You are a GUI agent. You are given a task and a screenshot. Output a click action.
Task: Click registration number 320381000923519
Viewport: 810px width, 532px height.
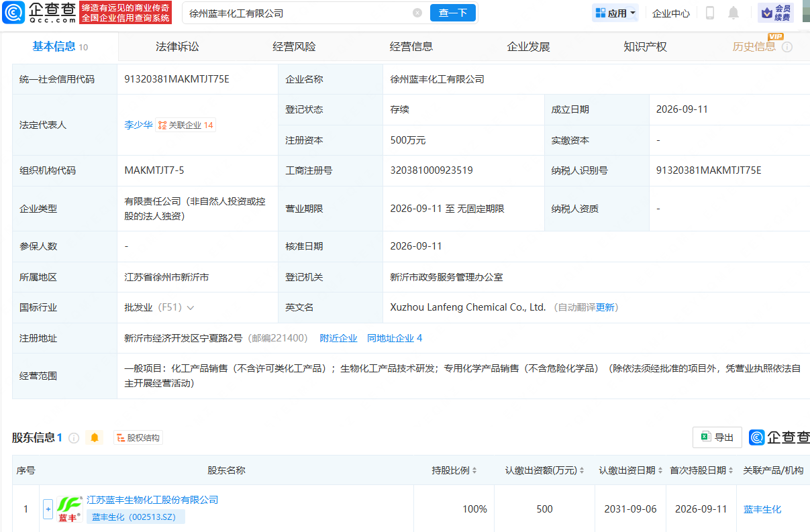[x=432, y=170]
